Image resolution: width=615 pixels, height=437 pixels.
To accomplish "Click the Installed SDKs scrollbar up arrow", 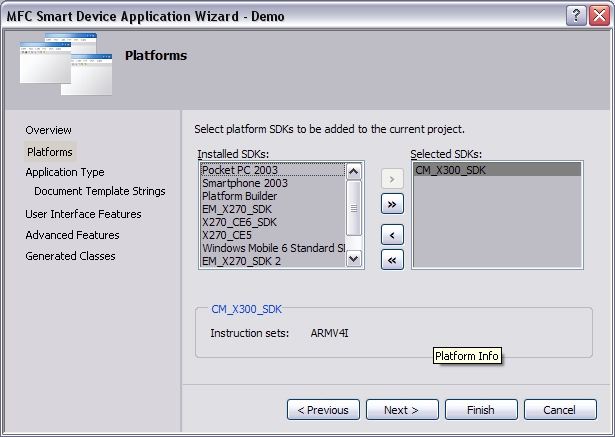I will pos(354,171).
